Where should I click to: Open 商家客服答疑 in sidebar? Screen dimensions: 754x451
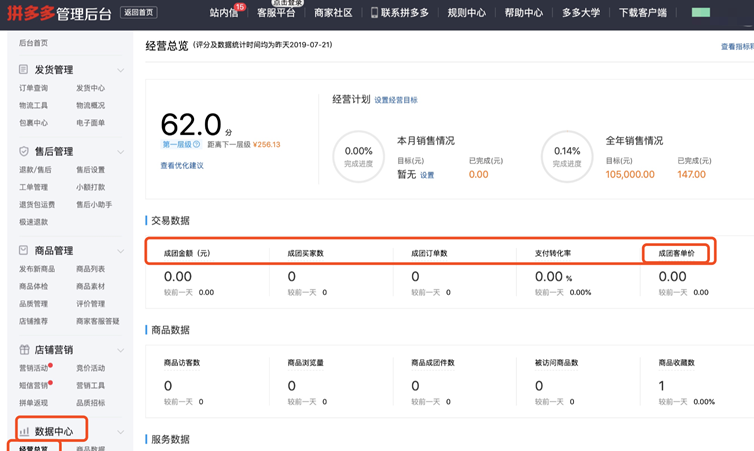click(98, 321)
